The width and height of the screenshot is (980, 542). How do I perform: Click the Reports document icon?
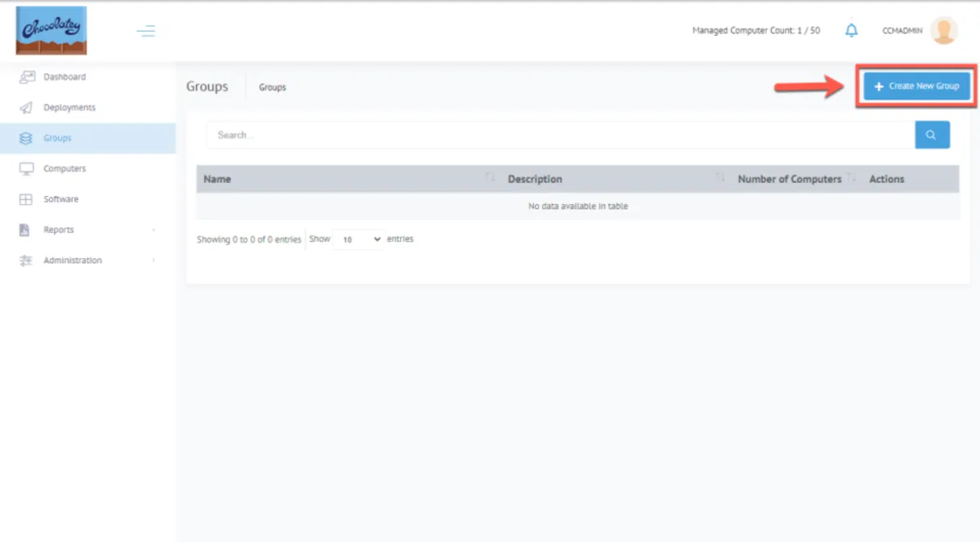tap(25, 230)
